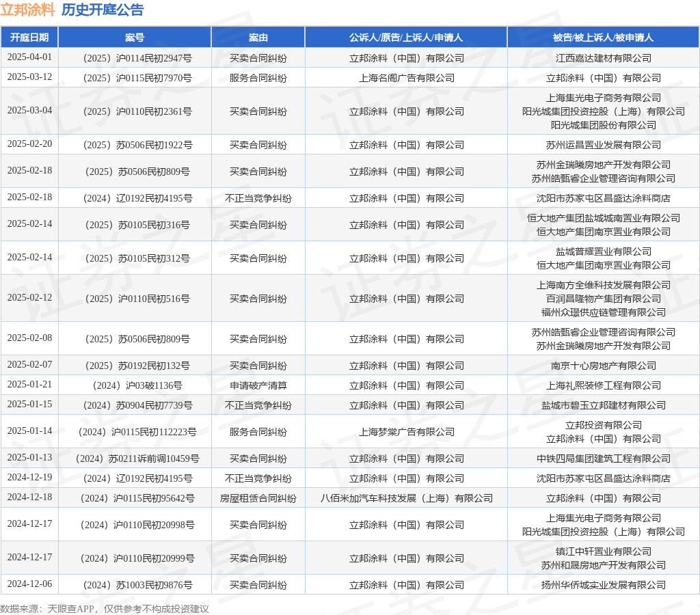Image resolution: width=700 pixels, height=615 pixels.
Task: Click the 申请破产清算 case cause
Action: click(258, 385)
